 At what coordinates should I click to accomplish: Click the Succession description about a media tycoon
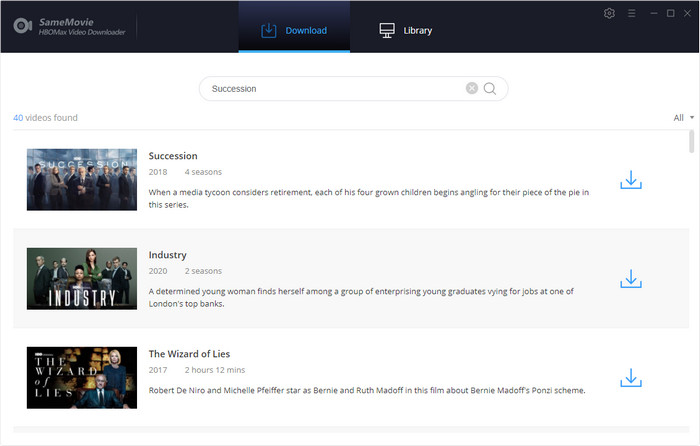[x=369, y=198]
